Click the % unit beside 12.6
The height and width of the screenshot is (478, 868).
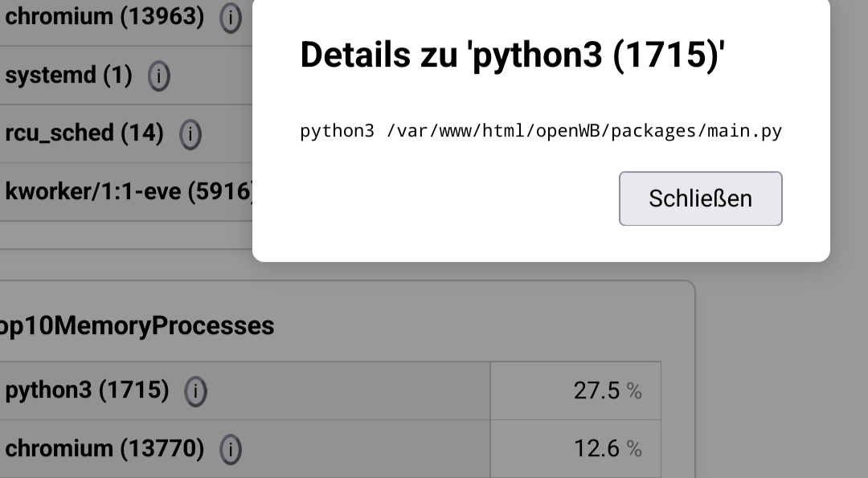point(634,449)
